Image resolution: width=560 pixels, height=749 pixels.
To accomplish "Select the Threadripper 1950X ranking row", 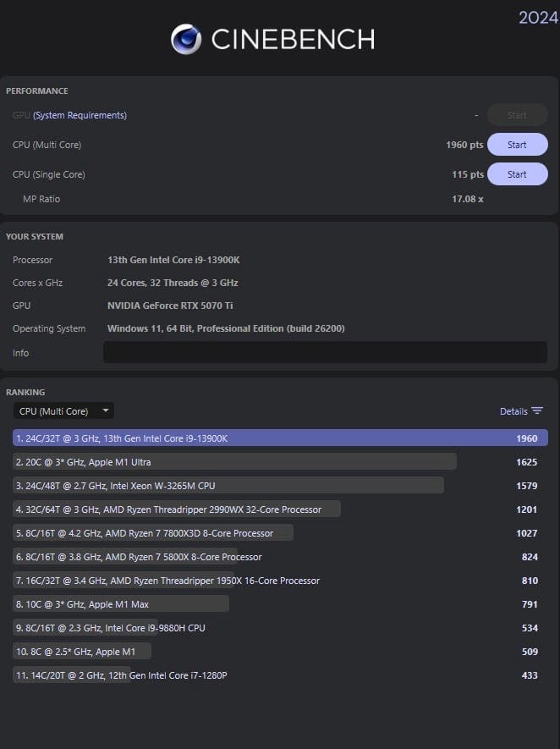I will coord(167,581).
